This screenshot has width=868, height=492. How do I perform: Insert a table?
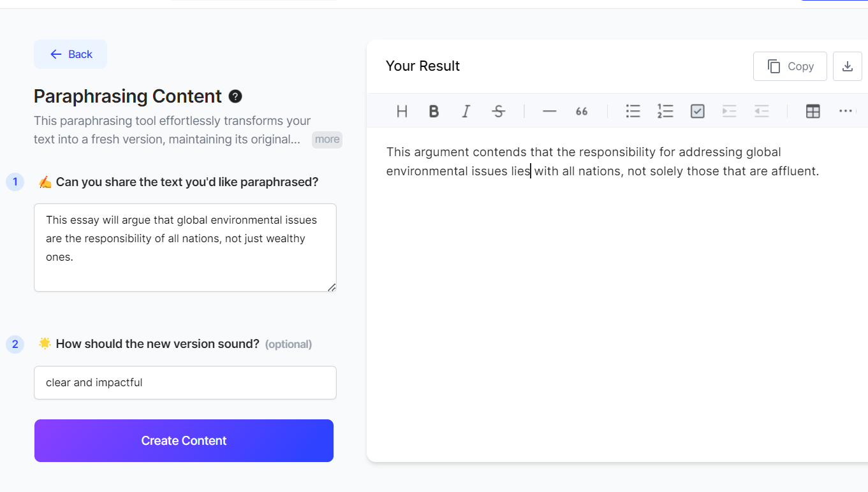tap(813, 112)
